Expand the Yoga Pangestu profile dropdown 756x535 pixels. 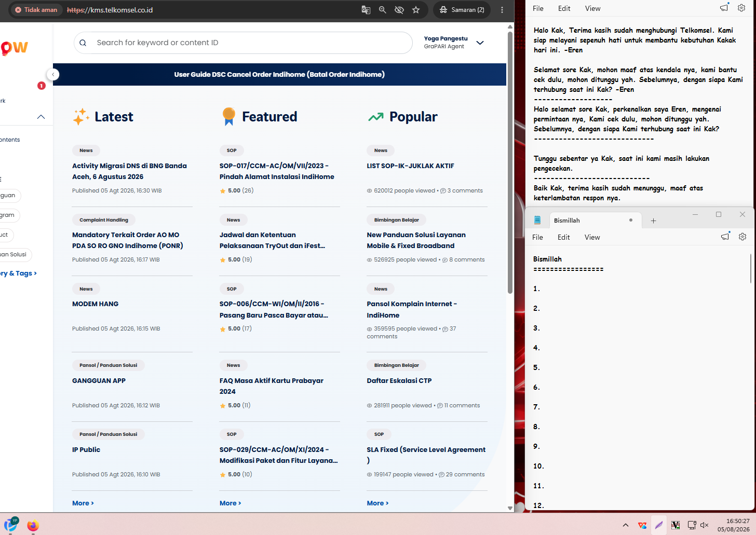(480, 43)
